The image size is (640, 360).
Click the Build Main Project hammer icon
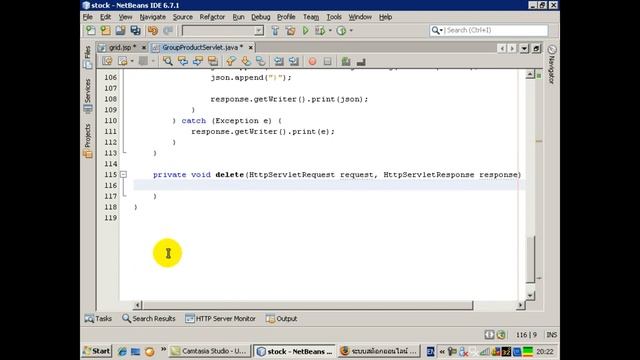275,30
